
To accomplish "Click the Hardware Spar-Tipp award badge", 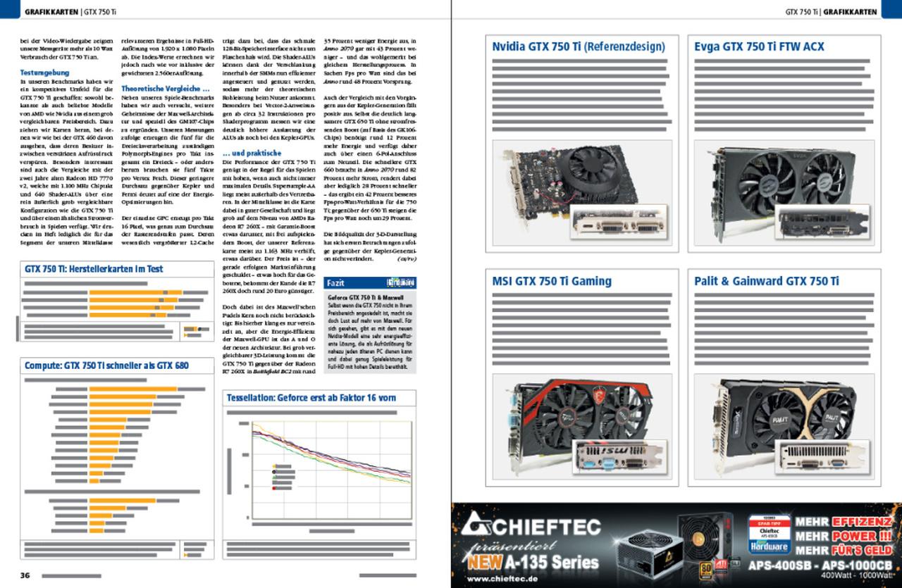I will coord(770,534).
